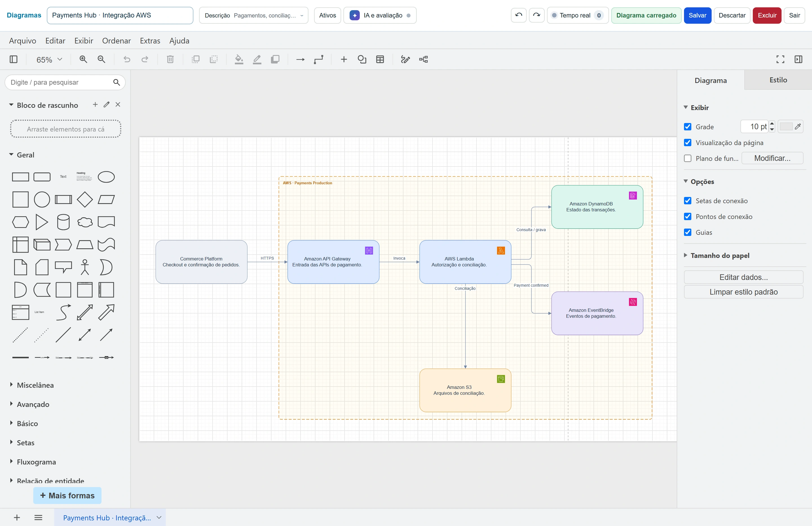The width and height of the screenshot is (812, 526).
Task: Toggle the shadow icon in toolbar
Action: point(275,60)
